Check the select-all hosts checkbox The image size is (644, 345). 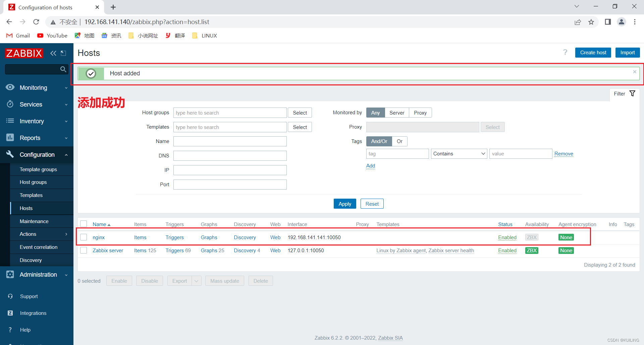click(x=84, y=224)
